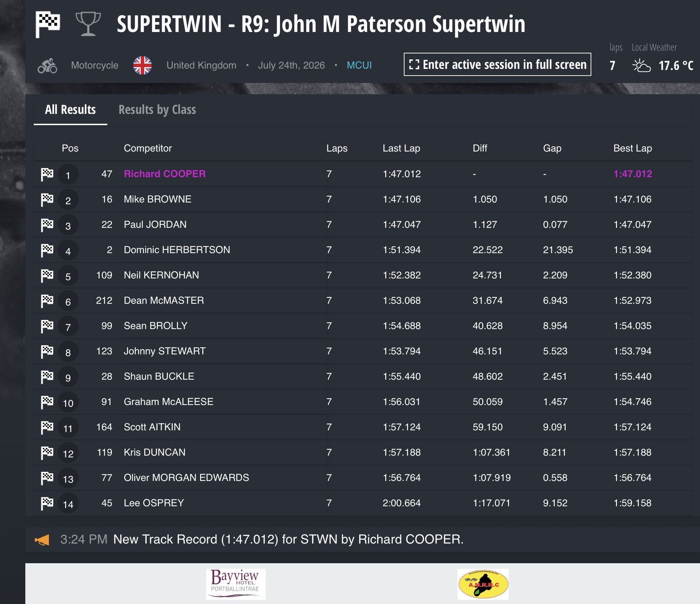Click the Best Lap column header
This screenshot has height=604, width=700.
632,148
